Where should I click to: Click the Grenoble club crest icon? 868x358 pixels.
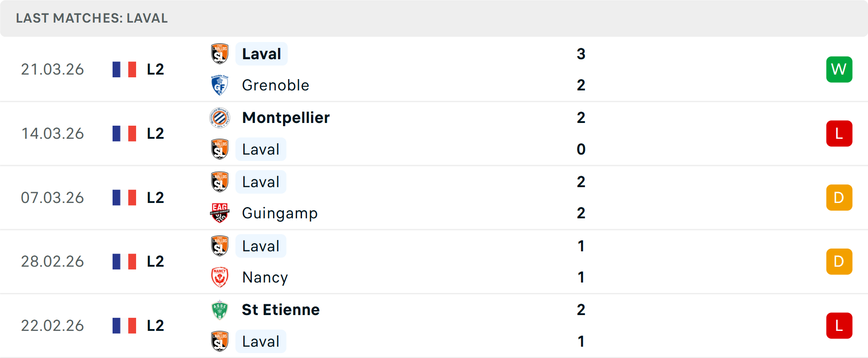coord(220,85)
